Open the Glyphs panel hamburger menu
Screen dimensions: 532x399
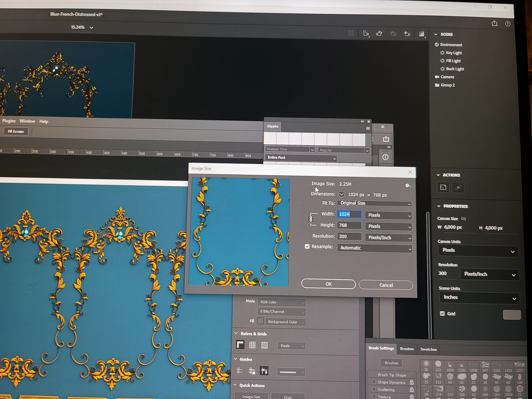(x=368, y=128)
